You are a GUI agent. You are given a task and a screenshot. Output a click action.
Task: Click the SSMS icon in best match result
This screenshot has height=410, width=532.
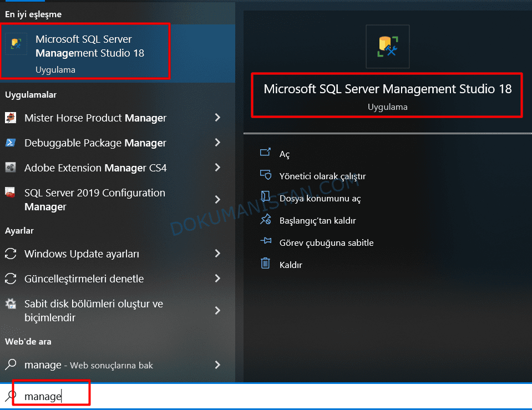pos(16,43)
